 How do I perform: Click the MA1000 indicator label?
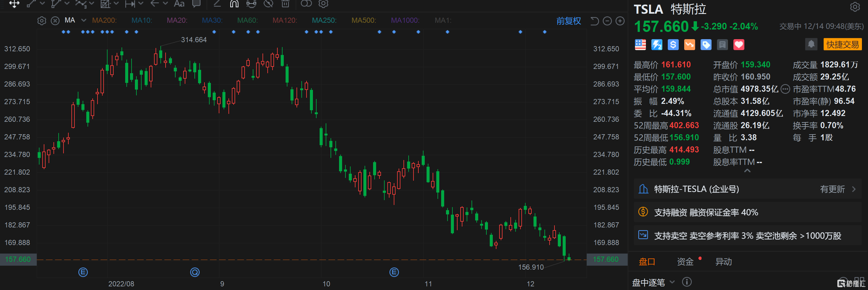tap(405, 20)
